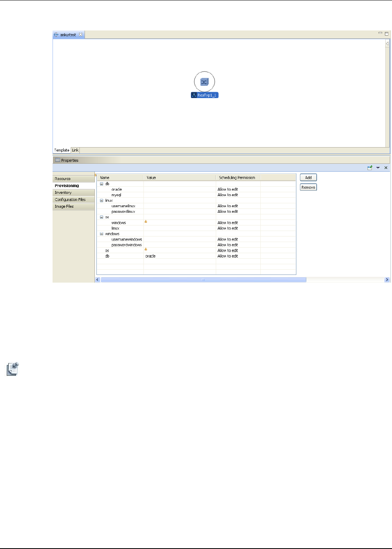Close the Properties view

pyautogui.click(x=386, y=168)
